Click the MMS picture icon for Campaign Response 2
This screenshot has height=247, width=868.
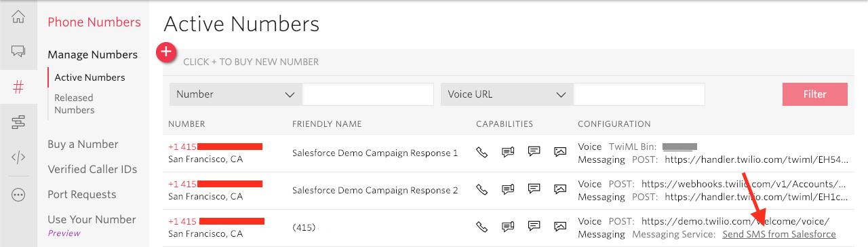point(560,189)
